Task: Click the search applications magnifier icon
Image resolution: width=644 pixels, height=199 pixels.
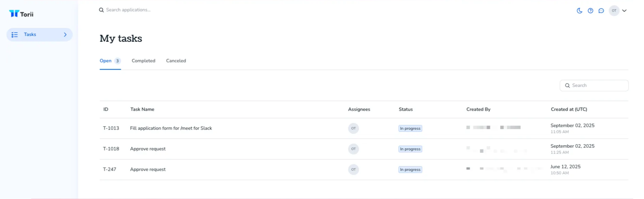Action: point(101,10)
